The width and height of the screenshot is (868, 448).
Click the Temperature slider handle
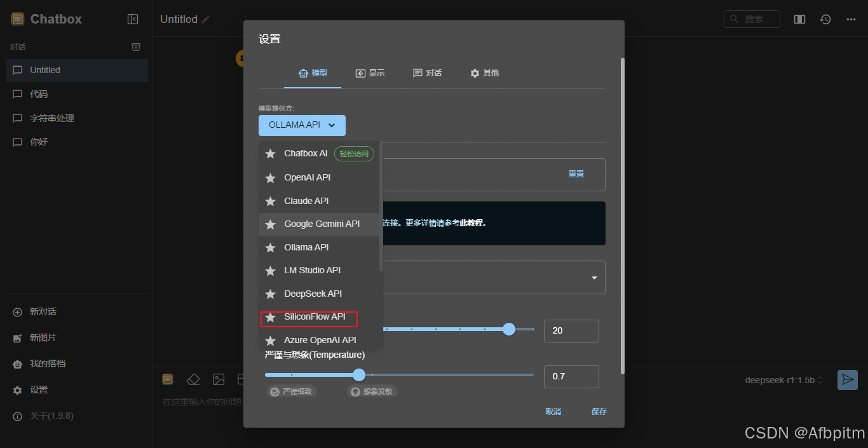coord(359,375)
